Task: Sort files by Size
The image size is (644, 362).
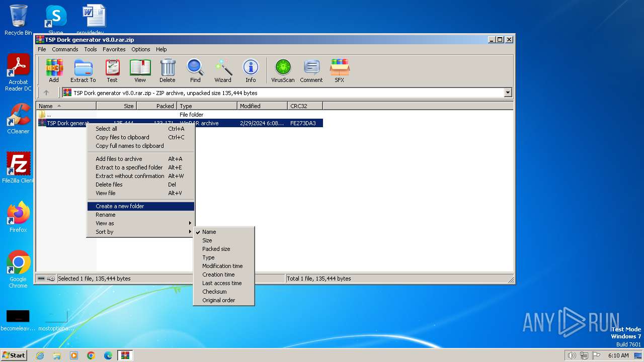Action: pyautogui.click(x=224, y=240)
